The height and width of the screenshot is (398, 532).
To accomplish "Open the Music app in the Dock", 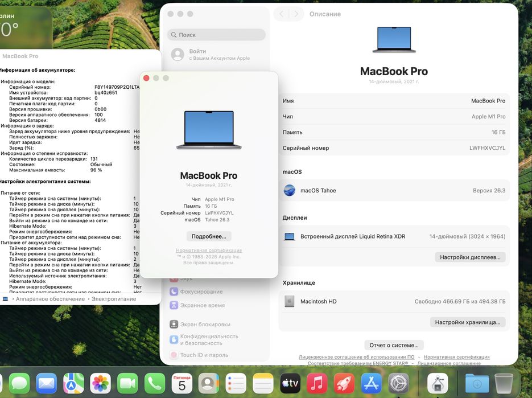I will 317,383.
